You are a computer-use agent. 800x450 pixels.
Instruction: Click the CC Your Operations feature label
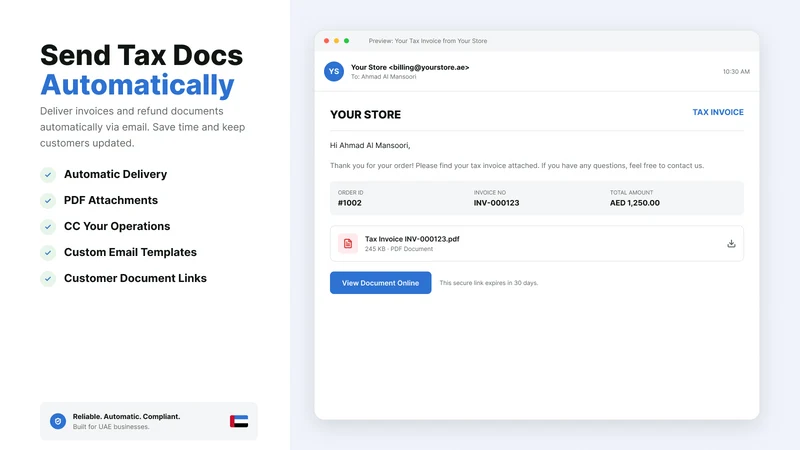pyautogui.click(x=117, y=227)
